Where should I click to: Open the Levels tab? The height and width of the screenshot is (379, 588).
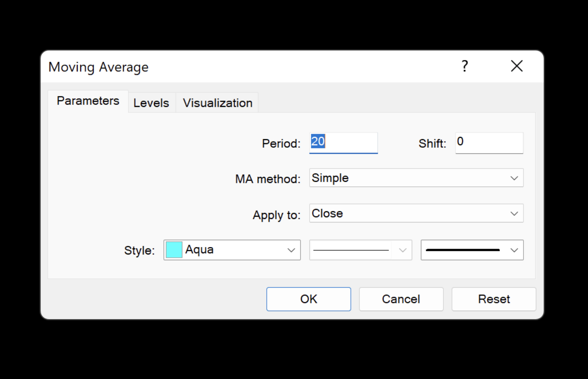click(151, 103)
